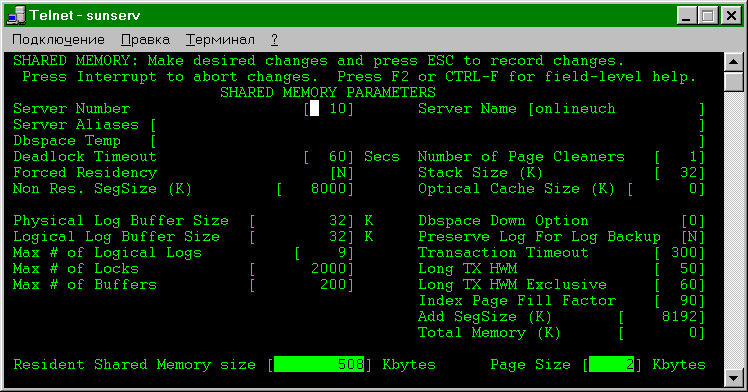Open the Правка menu
The height and width of the screenshot is (392, 748).
click(145, 40)
